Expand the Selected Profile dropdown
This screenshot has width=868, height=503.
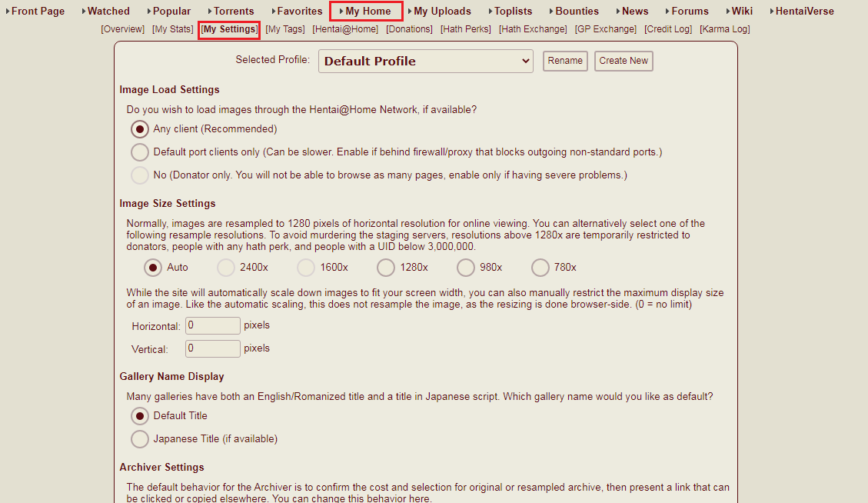(x=426, y=61)
